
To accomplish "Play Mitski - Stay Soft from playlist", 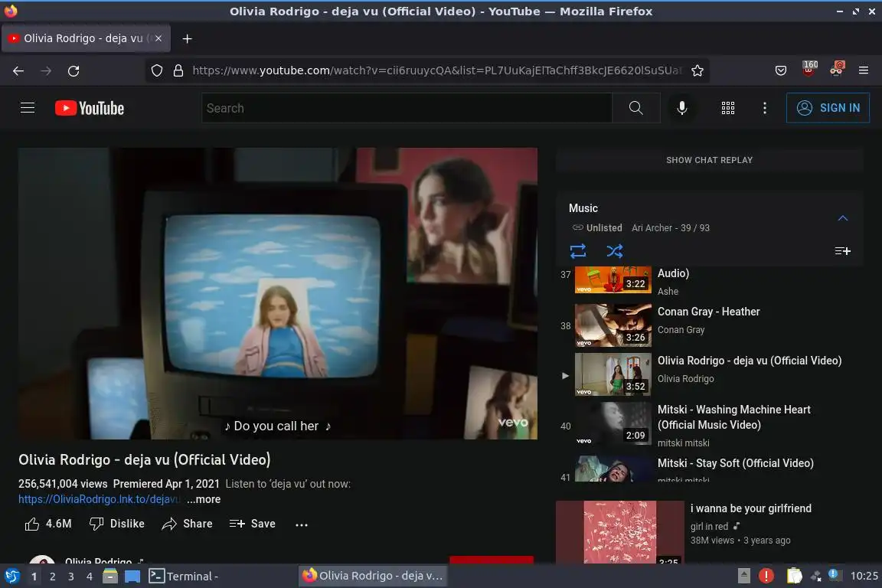I will [710, 468].
